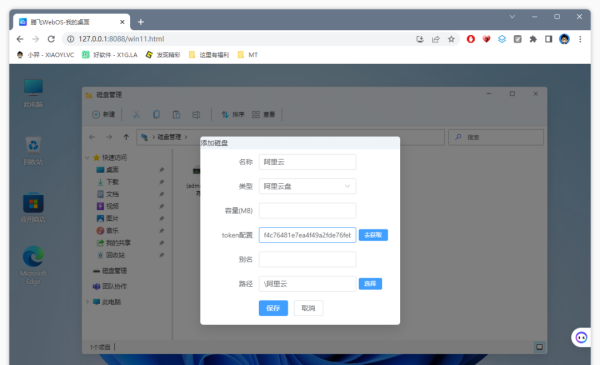Reload the page with refresh icon

51,39
